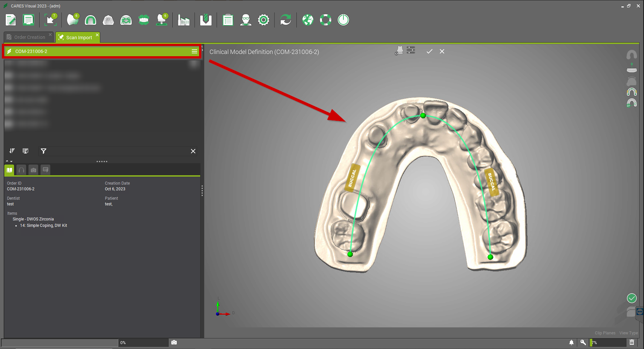This screenshot has height=349, width=644.
Task: Click the filter funnel icon
Action: 44,151
